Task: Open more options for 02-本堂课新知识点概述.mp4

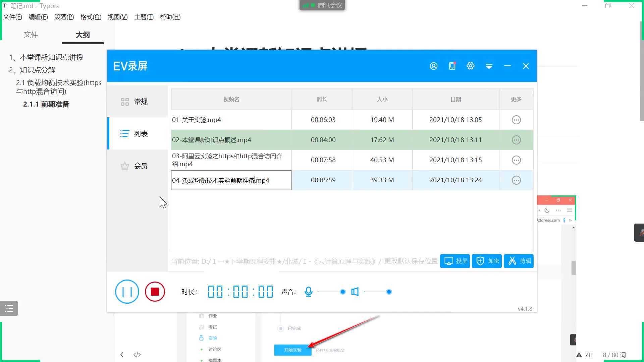Action: 516,140
